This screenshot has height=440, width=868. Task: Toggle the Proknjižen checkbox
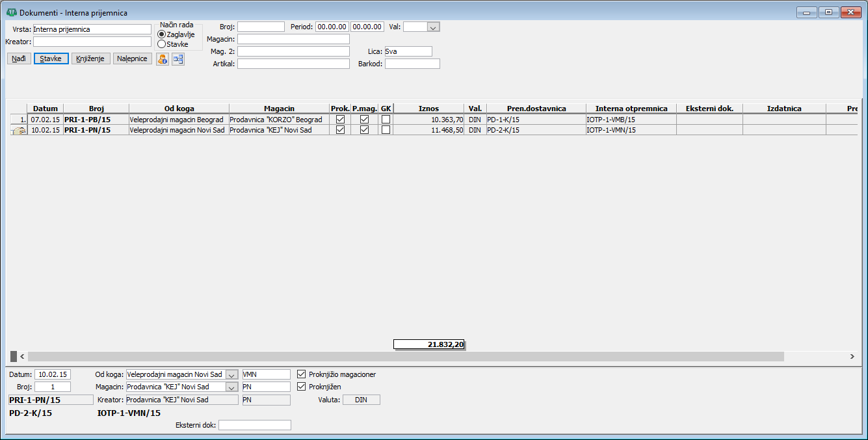tap(301, 387)
